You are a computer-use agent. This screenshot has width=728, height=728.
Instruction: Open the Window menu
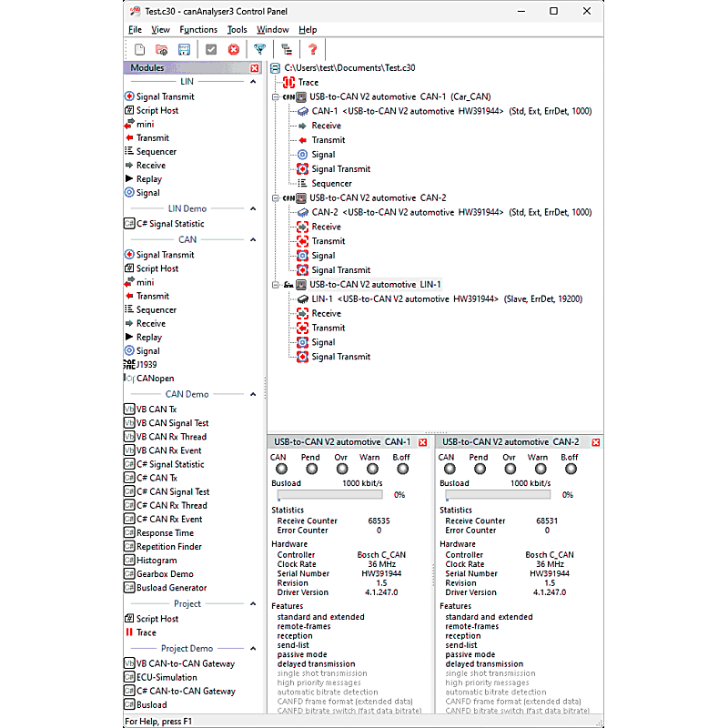(x=273, y=29)
